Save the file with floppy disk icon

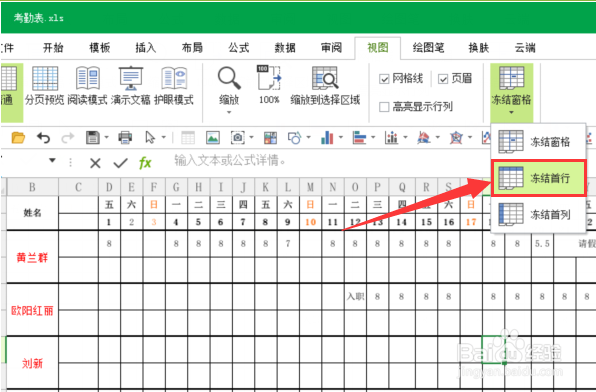coord(93,137)
